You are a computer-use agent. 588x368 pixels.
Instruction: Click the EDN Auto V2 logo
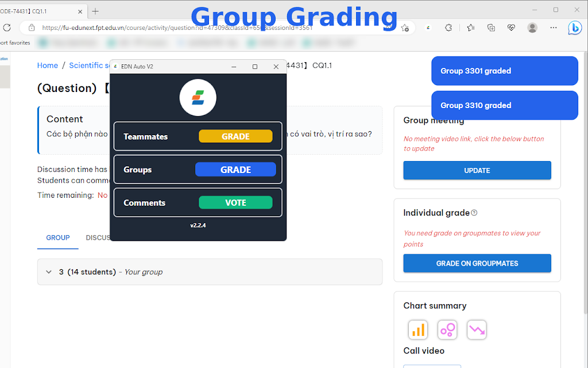[x=198, y=98]
